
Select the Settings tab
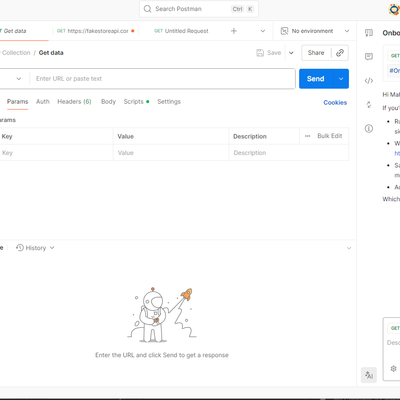click(169, 102)
